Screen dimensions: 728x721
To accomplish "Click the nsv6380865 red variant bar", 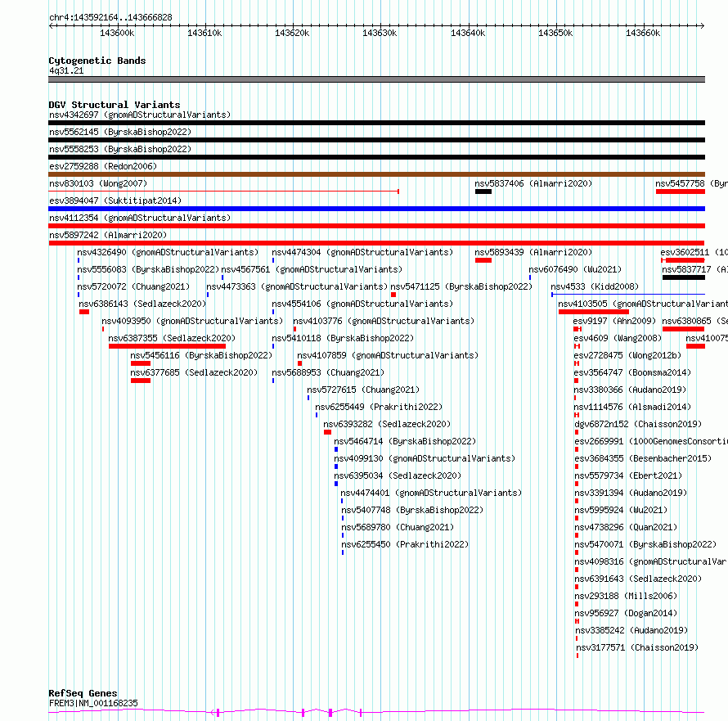I will coord(684,329).
